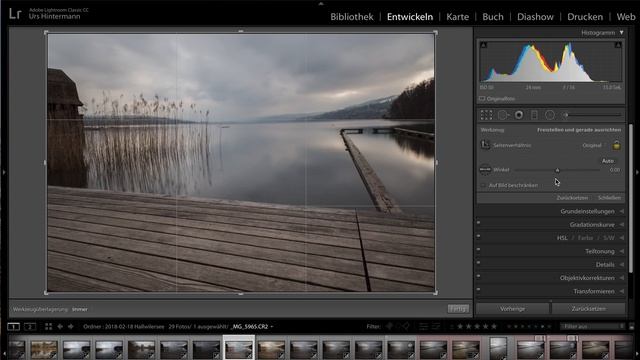
Task: Click the right panel vertical scrollbar
Action: 631,198
